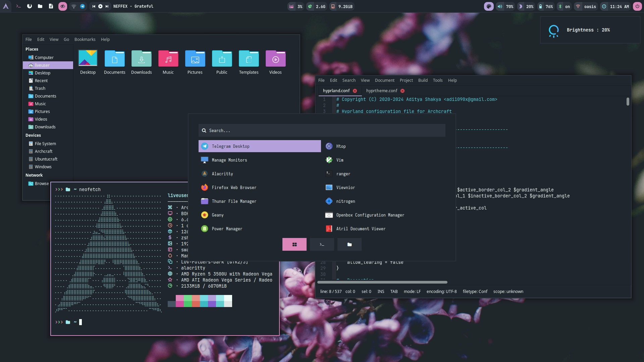
Task: Collapse the Network section in Thunar sidebar
Action: point(34,175)
